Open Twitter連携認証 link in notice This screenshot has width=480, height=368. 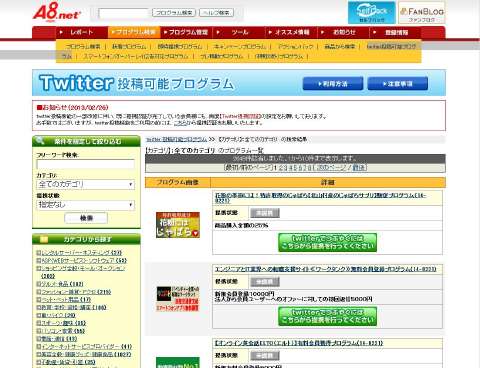(240, 116)
